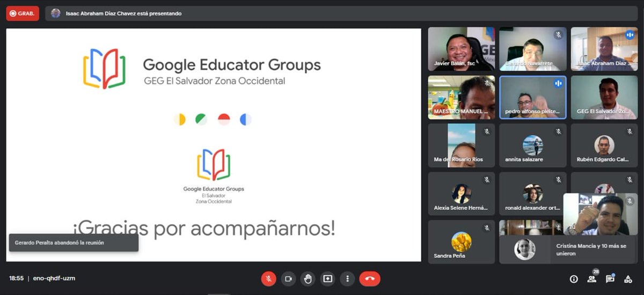Screen dimensions: 644x295
Task: Click Isaac Abraham Díaz Chavez está presentando text
Action: point(123,13)
